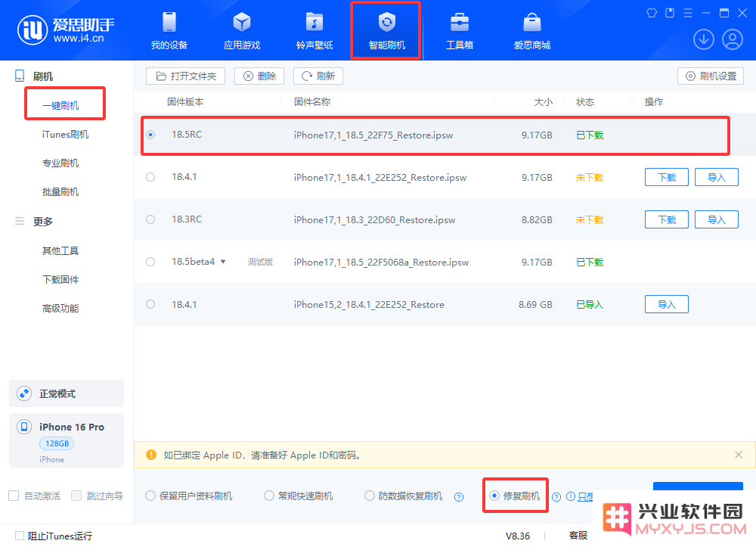
Task: Click 客服 in the status bar
Action: point(578,536)
